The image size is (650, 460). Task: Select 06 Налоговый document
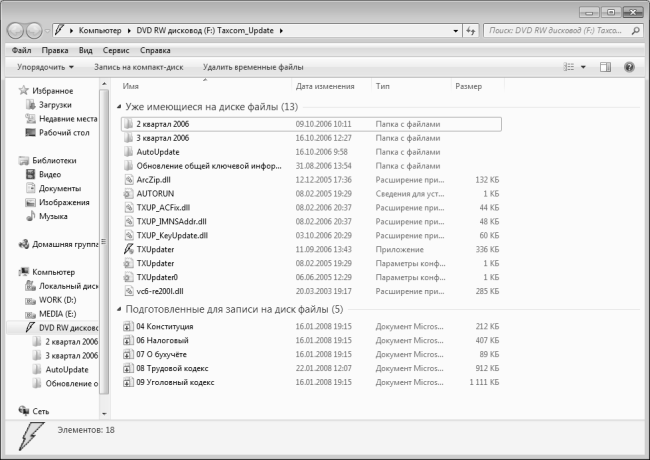pos(311,340)
